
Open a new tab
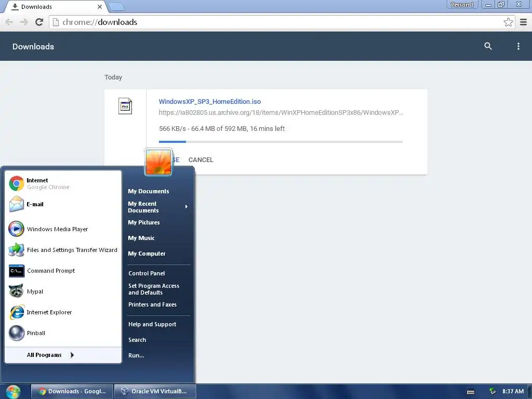coord(117,7)
